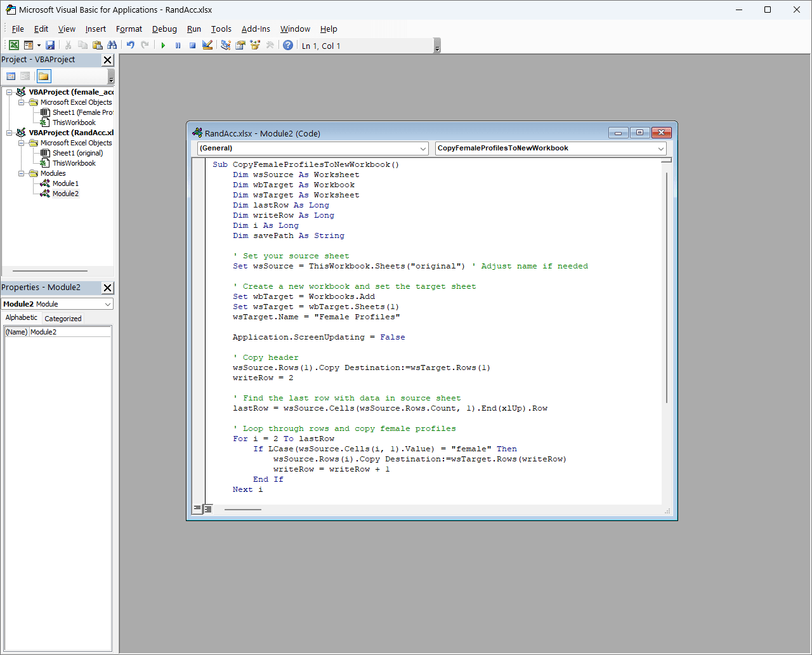Image resolution: width=812 pixels, height=655 pixels.
Task: Click the (Name) property value field
Action: (70, 332)
